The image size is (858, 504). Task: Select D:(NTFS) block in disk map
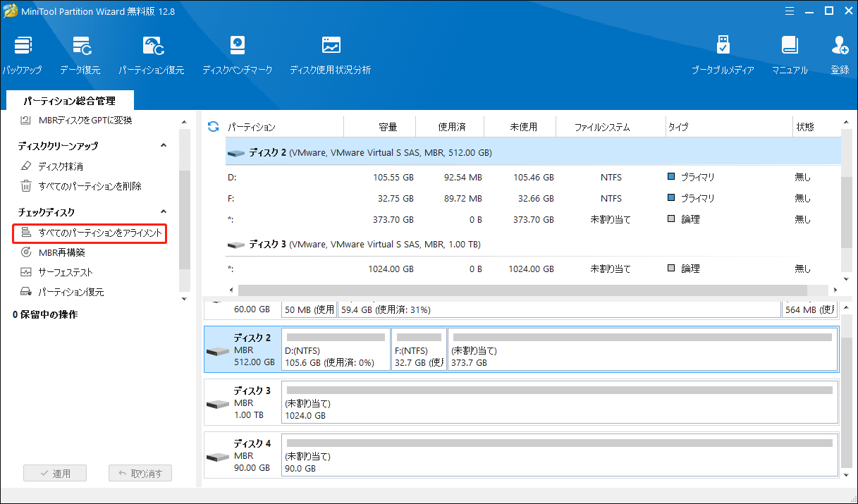(336, 349)
